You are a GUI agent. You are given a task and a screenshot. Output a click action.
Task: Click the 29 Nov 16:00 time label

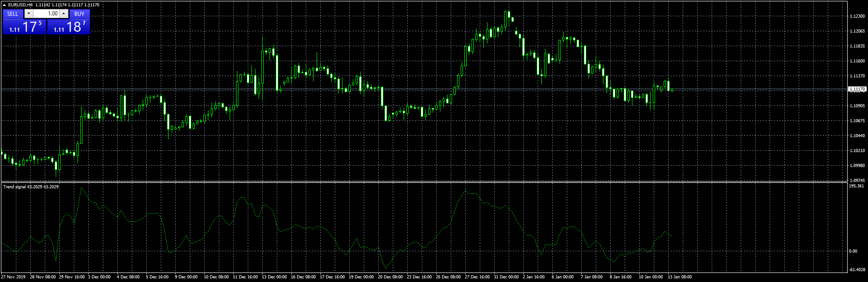(72, 277)
